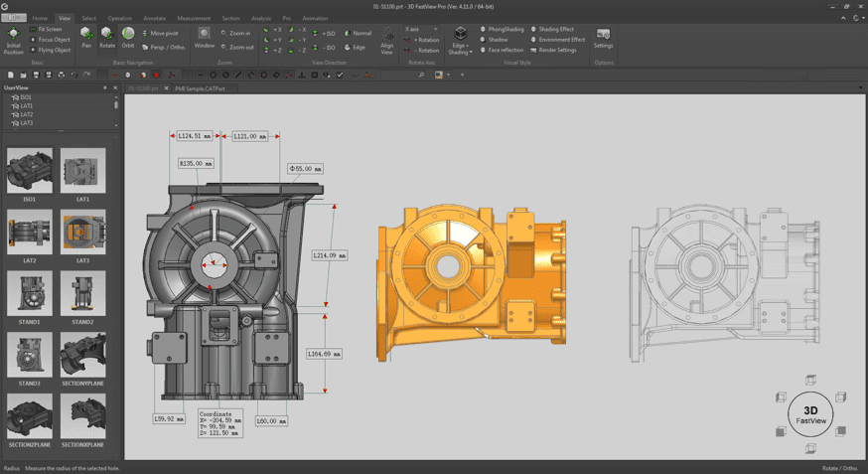Click the Persp. / Ortho. button
This screenshot has width=868, height=474.
(x=166, y=47)
